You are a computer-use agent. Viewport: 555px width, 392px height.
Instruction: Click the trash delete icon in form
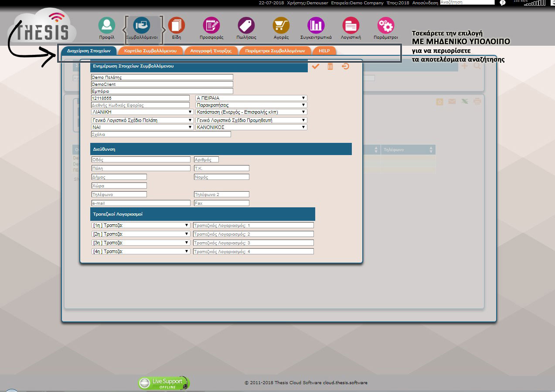(x=330, y=66)
